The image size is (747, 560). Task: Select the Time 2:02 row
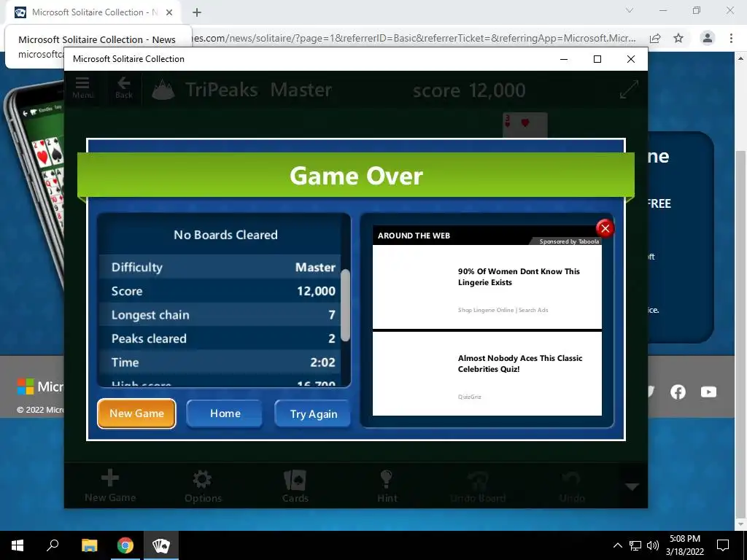(x=220, y=362)
